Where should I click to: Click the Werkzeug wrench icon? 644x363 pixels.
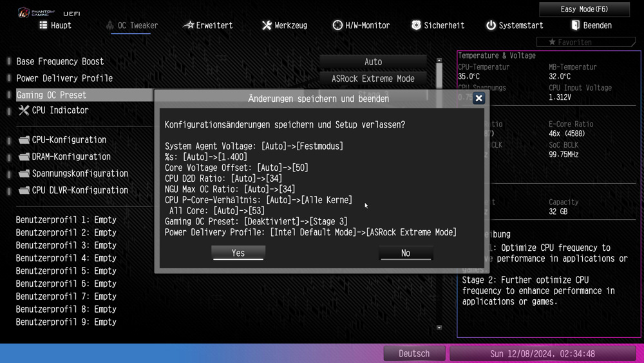click(267, 26)
